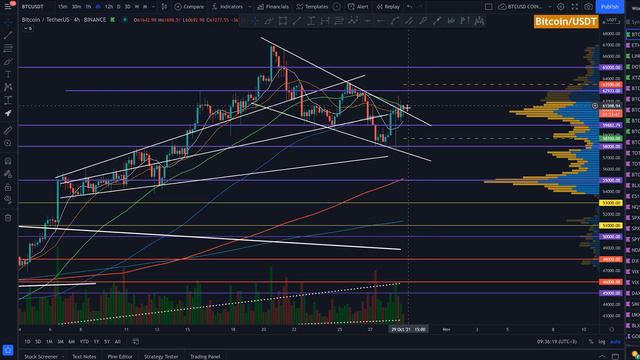Open the Pine Editor tab

click(120, 356)
